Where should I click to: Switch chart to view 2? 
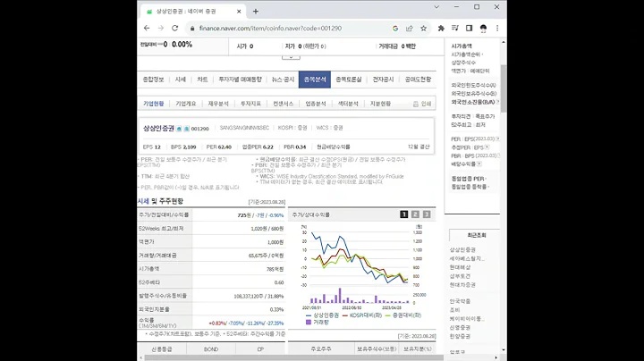[415, 214]
